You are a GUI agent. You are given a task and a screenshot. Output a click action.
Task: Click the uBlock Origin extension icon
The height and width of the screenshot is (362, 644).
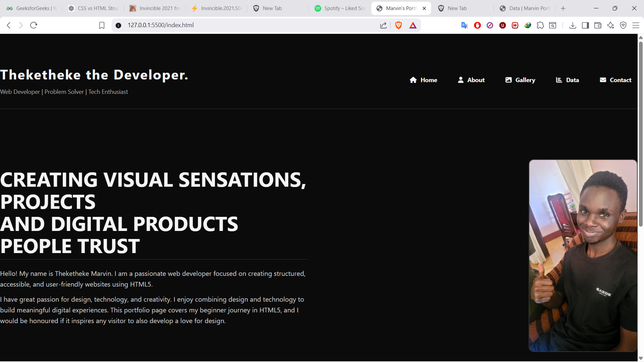[x=502, y=25]
